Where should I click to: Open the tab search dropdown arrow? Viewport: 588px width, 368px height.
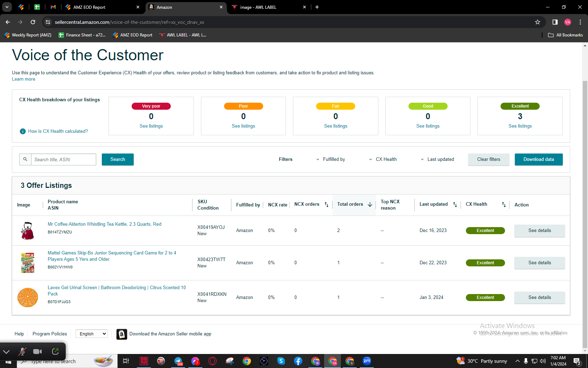pos(7,7)
